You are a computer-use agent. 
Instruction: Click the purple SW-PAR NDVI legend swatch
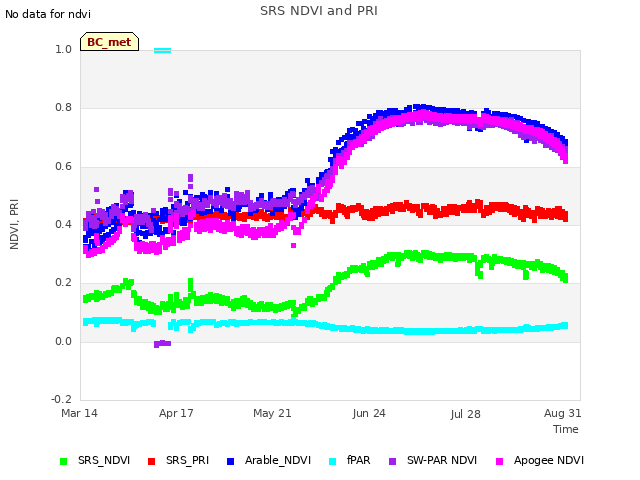(392, 461)
